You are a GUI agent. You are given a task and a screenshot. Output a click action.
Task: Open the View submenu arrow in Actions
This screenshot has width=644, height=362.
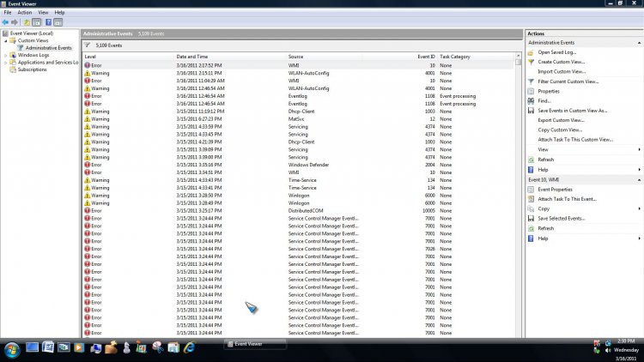640,150
